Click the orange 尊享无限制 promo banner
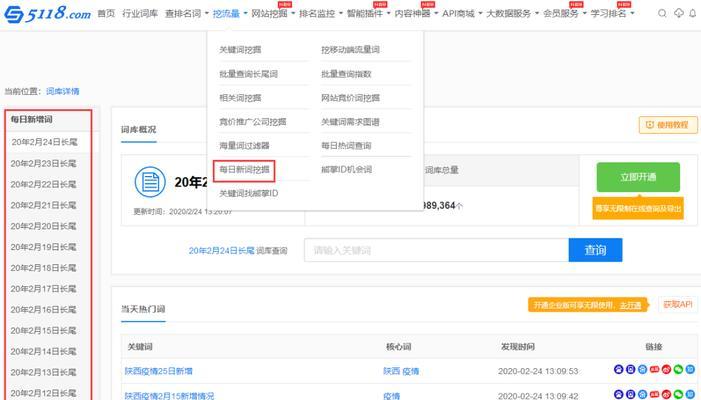Screen dimensions: 701x400 point(638,209)
